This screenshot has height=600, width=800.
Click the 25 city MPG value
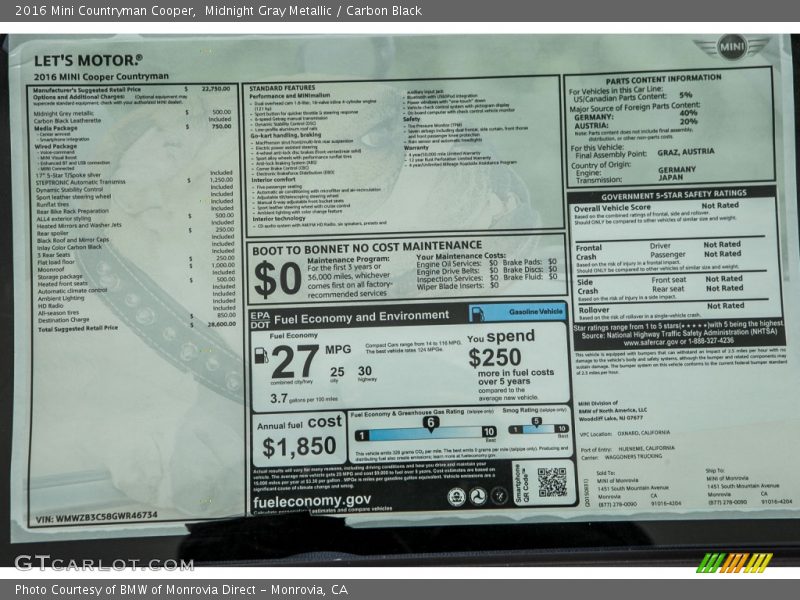tap(337, 372)
